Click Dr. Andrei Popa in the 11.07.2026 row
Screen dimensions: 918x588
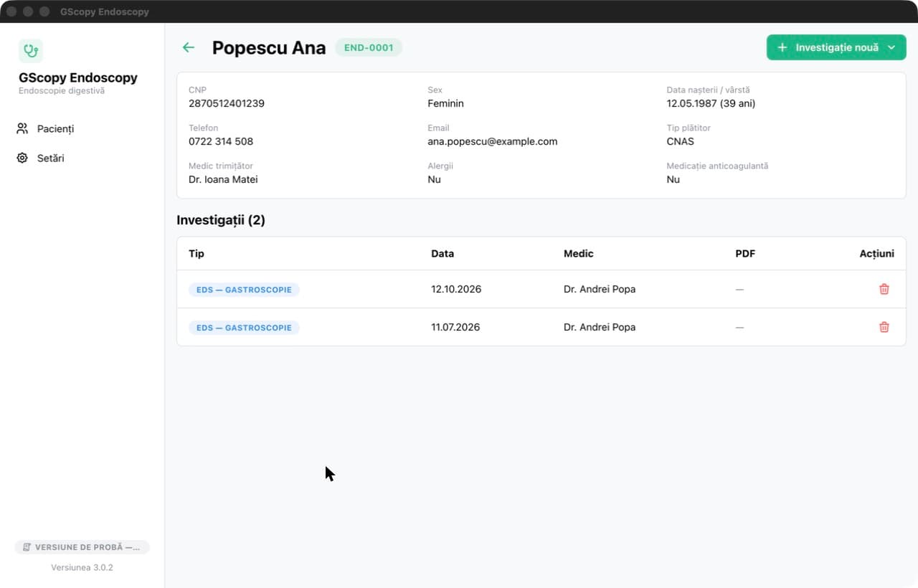[600, 327]
